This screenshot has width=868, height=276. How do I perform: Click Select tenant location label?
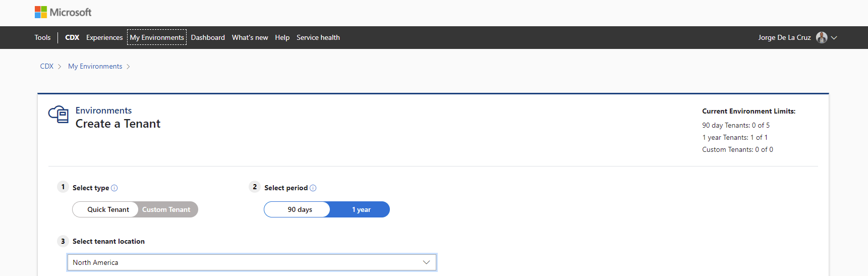coord(108,241)
